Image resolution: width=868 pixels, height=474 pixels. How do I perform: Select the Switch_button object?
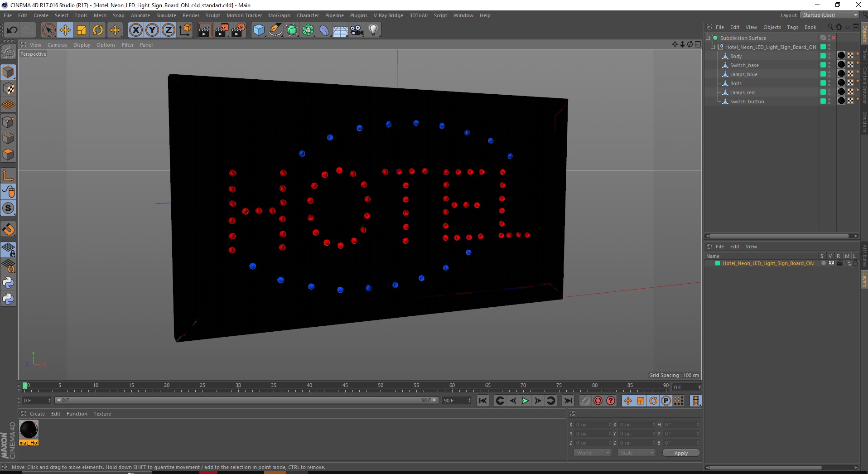point(747,102)
